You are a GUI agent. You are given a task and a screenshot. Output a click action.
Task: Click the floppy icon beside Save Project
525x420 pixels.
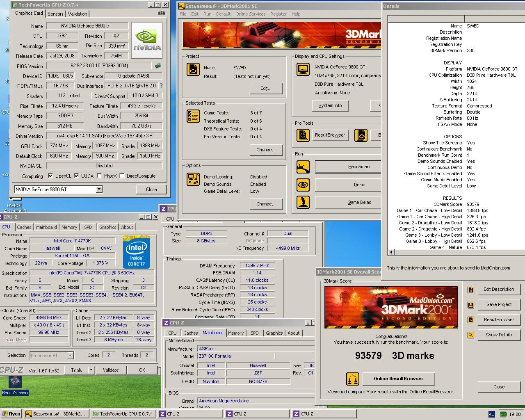tap(471, 305)
